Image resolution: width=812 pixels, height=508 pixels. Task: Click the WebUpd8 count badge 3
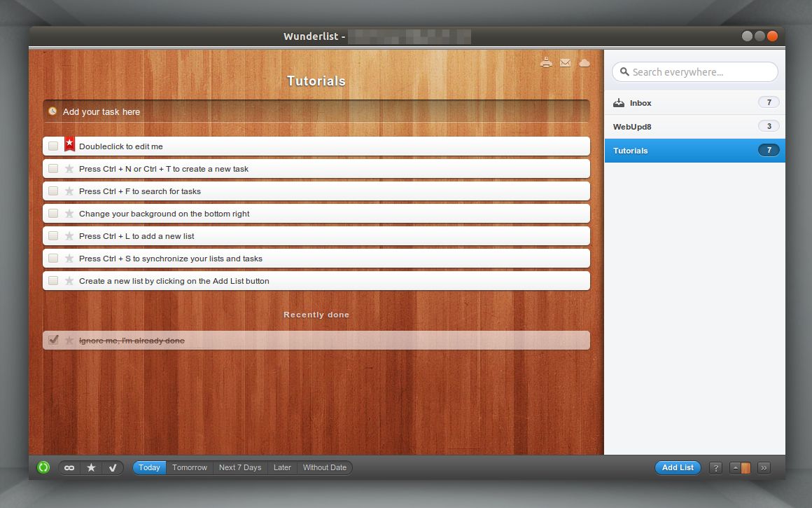[x=769, y=126]
